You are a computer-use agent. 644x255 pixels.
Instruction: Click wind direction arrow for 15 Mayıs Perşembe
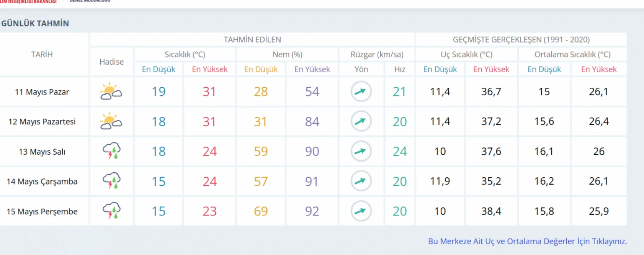(x=361, y=211)
